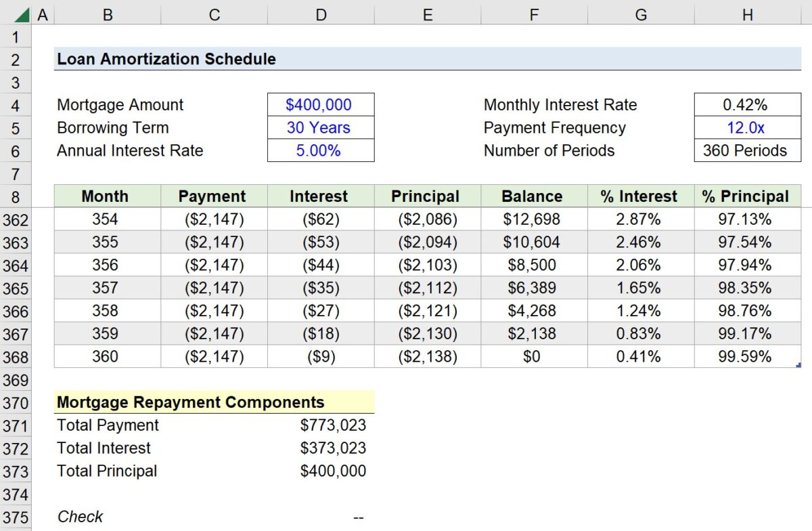The width and height of the screenshot is (812, 531).
Task: Click the Payment Frequency cell showing 12.0x
Action: [747, 127]
